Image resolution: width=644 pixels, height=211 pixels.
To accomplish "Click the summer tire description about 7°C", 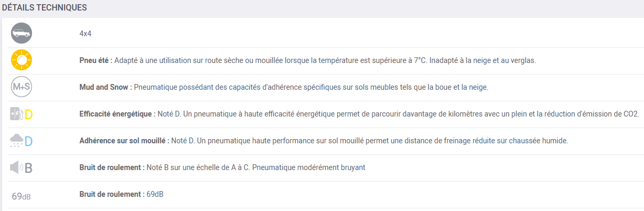I will pyautogui.click(x=325, y=60).
